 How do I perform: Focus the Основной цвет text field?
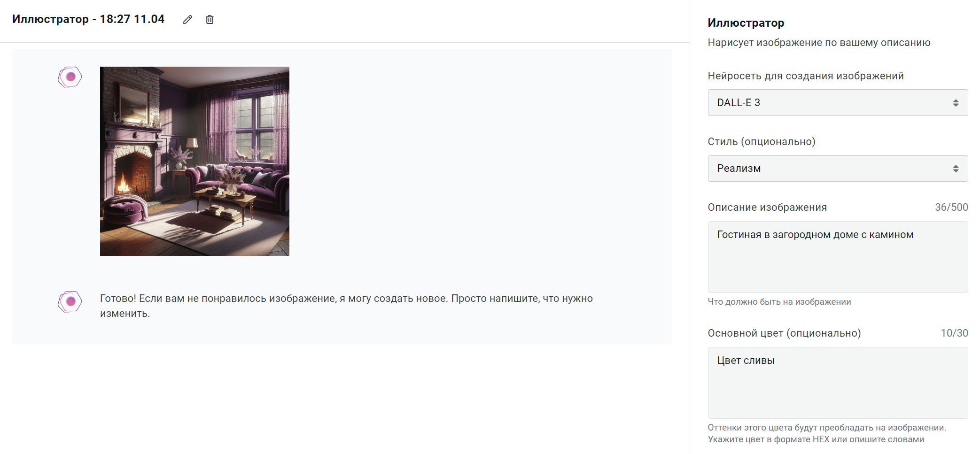pyautogui.click(x=838, y=383)
